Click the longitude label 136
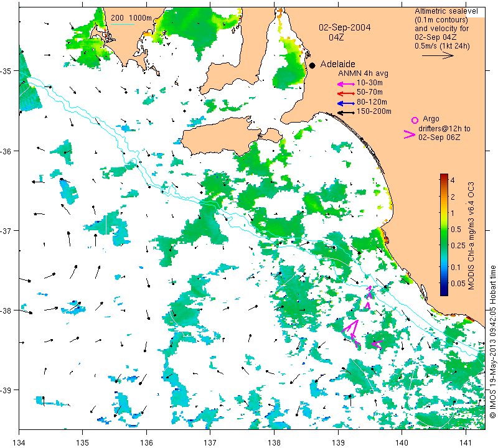 coord(146,442)
